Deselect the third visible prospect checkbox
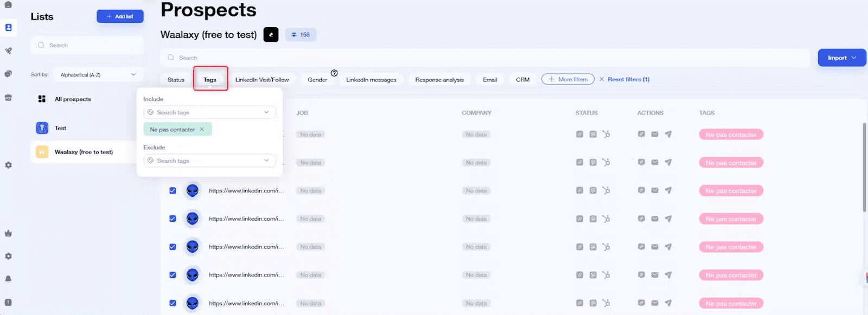The image size is (868, 315). (173, 247)
